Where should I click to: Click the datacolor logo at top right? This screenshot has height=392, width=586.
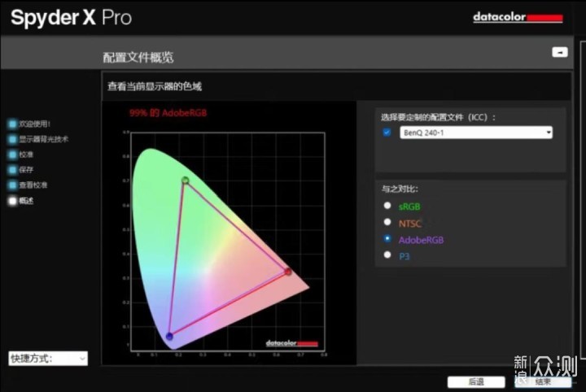point(518,17)
